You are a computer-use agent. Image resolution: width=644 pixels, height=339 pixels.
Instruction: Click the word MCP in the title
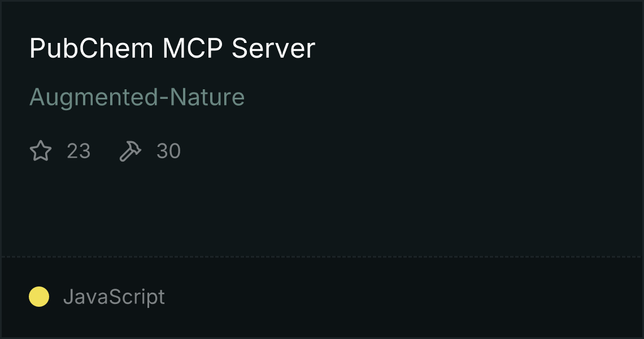click(x=193, y=48)
